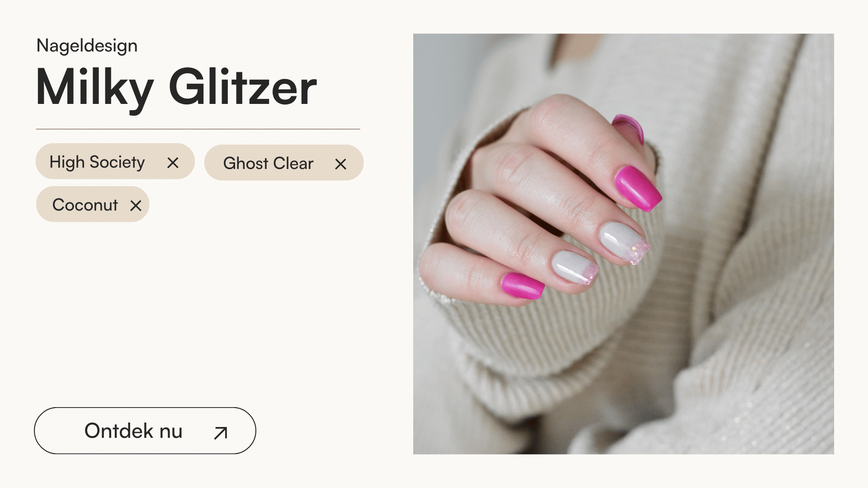Click the Milky Glitzer heading
The height and width of the screenshot is (488, 868).
click(176, 87)
